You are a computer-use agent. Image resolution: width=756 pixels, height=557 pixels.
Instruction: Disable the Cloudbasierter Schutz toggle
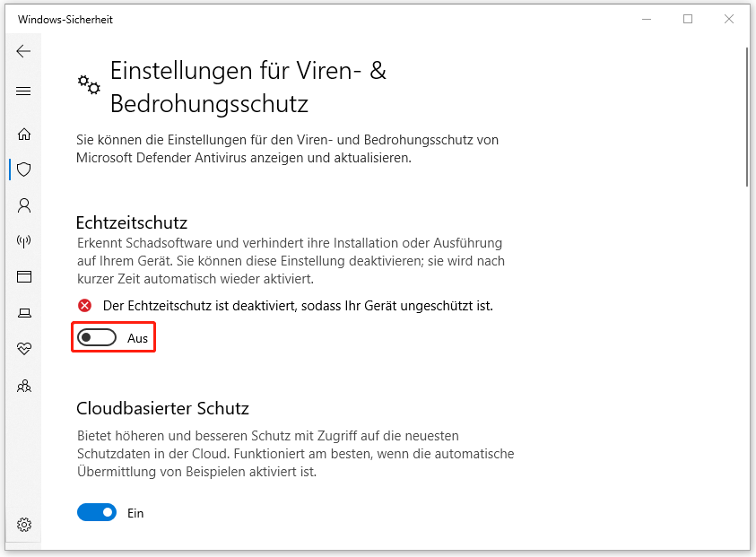[96, 512]
